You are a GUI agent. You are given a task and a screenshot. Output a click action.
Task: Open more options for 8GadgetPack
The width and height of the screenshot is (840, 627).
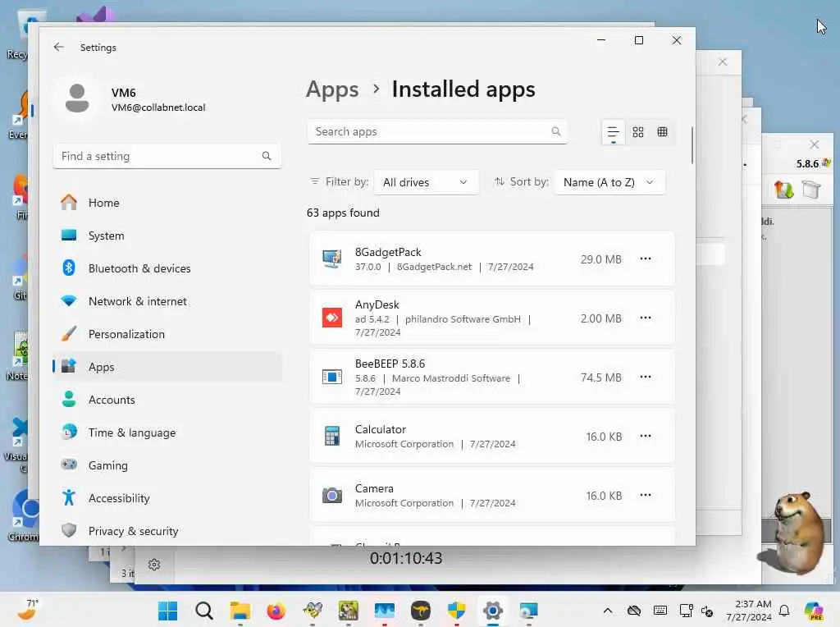point(646,259)
